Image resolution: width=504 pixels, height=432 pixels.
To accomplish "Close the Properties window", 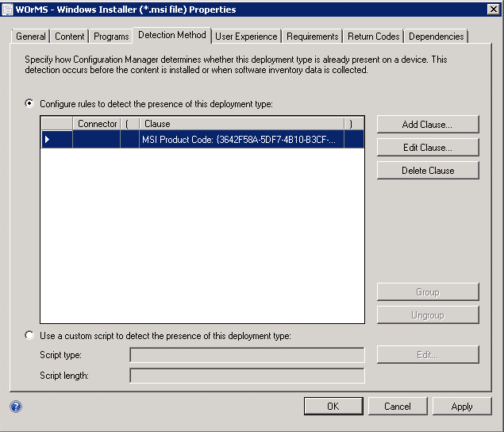I will [494, 10].
